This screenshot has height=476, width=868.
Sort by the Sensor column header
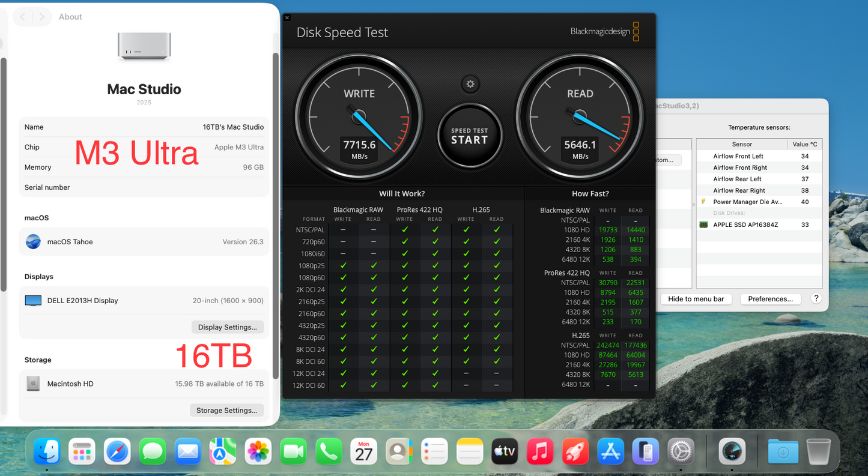742,144
